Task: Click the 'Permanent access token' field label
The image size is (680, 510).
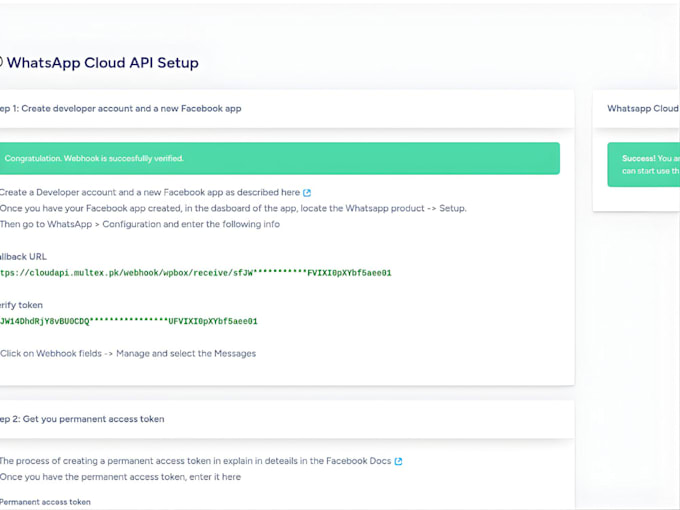Action: click(46, 502)
